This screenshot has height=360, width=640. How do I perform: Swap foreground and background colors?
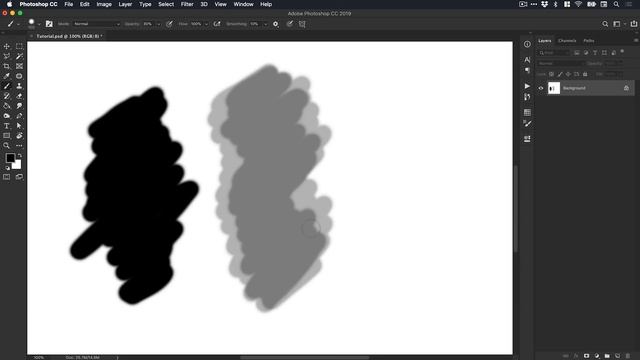tap(20, 156)
